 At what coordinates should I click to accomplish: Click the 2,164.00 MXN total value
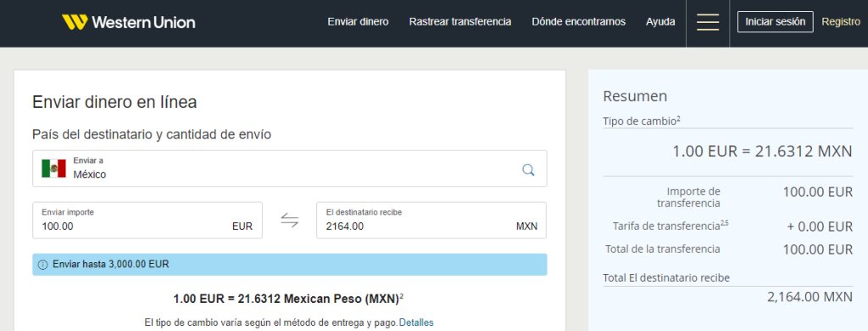coord(810,296)
